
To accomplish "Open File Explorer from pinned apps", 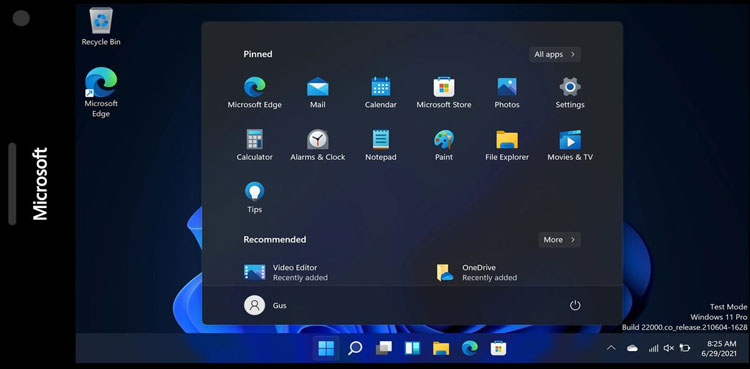I will point(507,145).
